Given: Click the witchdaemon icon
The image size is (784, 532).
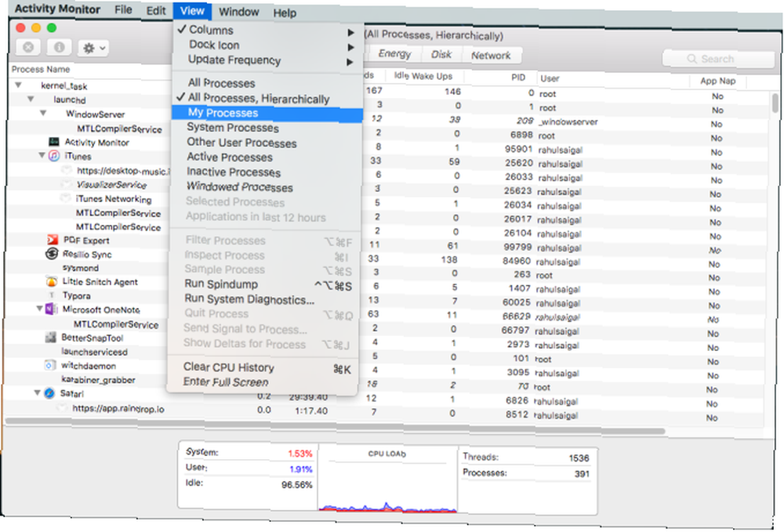Looking at the screenshot, I should (x=49, y=366).
